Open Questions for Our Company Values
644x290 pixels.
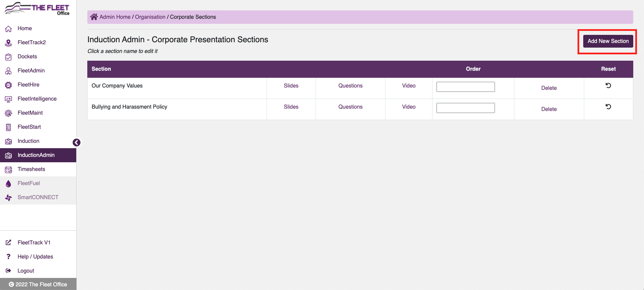pyautogui.click(x=350, y=86)
